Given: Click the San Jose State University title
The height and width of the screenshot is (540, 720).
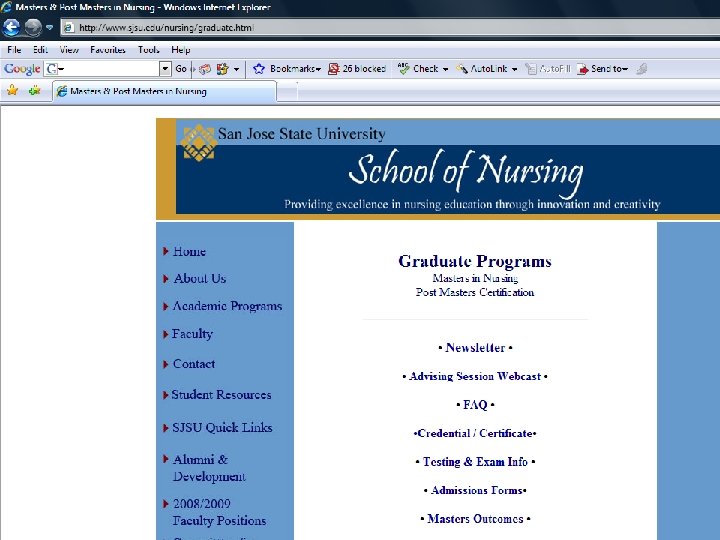Looking at the screenshot, I should 302,134.
